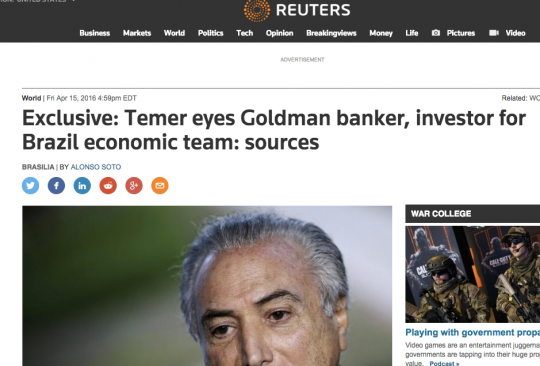Image resolution: width=540 pixels, height=366 pixels.
Task: Open the 'Playing with government propaganda' story
Action: (472, 333)
